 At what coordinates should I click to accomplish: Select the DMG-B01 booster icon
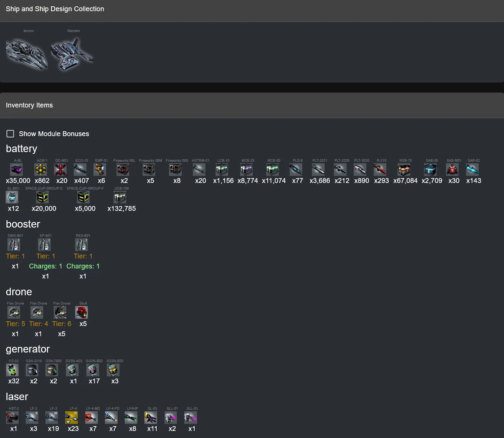(14, 245)
